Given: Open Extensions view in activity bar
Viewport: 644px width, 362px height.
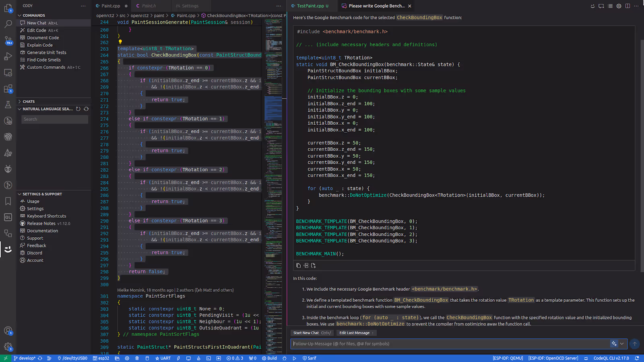Looking at the screenshot, I should point(8,88).
